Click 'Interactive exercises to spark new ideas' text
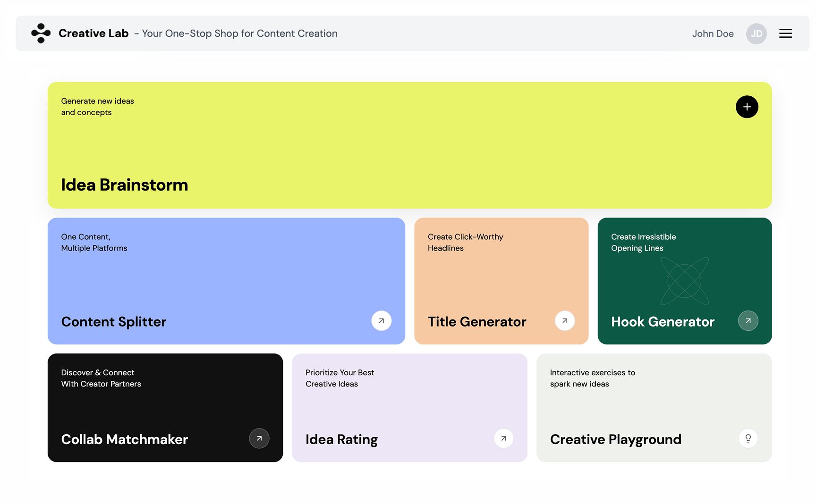The height and width of the screenshot is (504, 816). point(593,378)
